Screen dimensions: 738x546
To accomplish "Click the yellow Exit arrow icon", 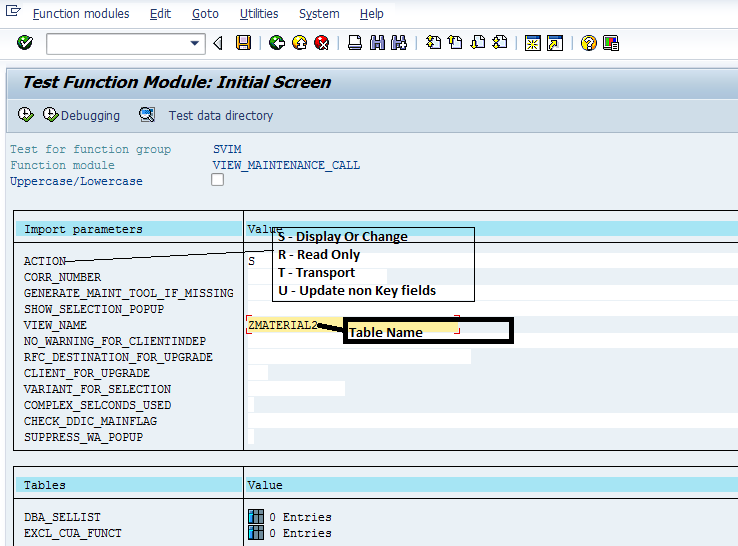I will point(299,43).
